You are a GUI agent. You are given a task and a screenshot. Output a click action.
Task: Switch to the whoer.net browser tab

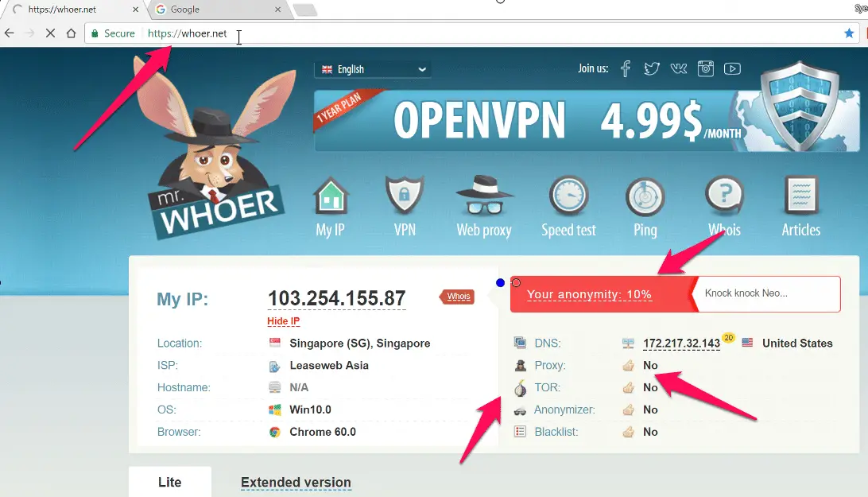click(74, 10)
